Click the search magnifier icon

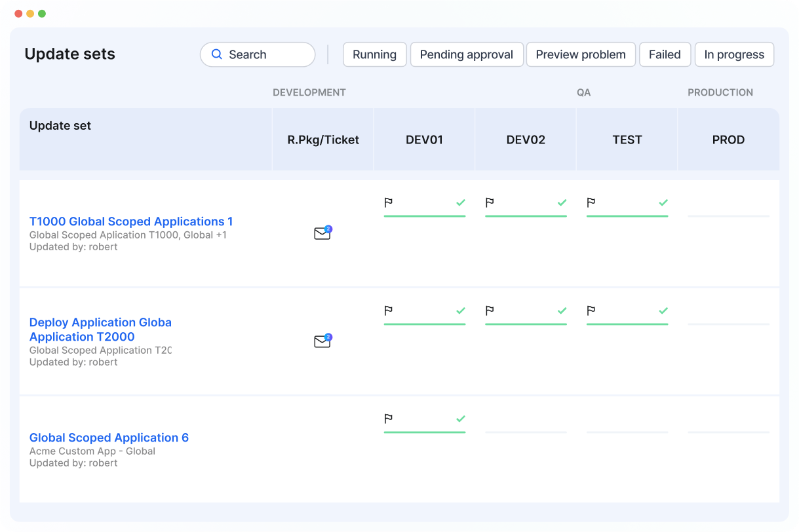tap(217, 55)
